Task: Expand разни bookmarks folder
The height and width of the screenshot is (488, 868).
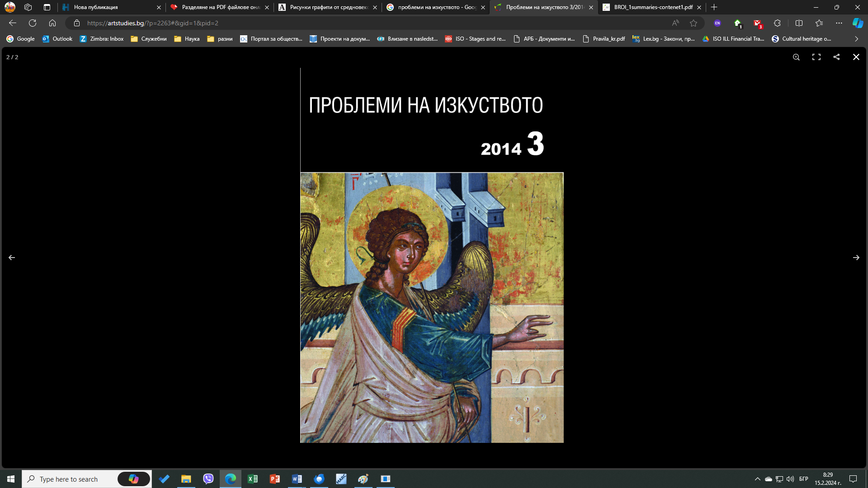Action: point(220,39)
